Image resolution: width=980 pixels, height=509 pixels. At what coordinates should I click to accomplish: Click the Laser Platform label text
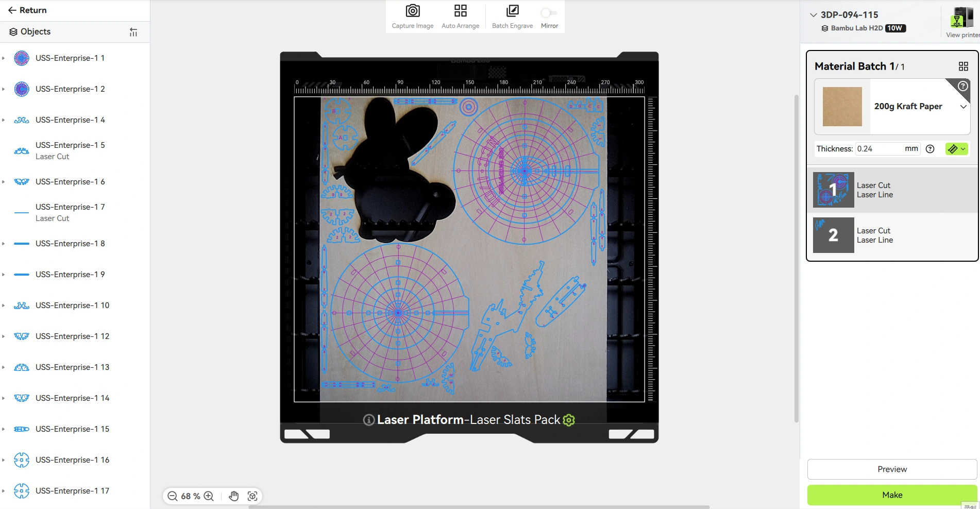coord(420,420)
